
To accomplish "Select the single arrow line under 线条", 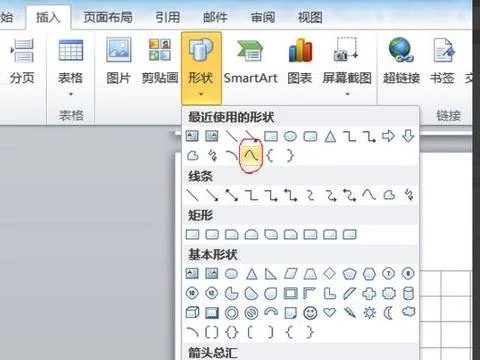I will 212,195.
